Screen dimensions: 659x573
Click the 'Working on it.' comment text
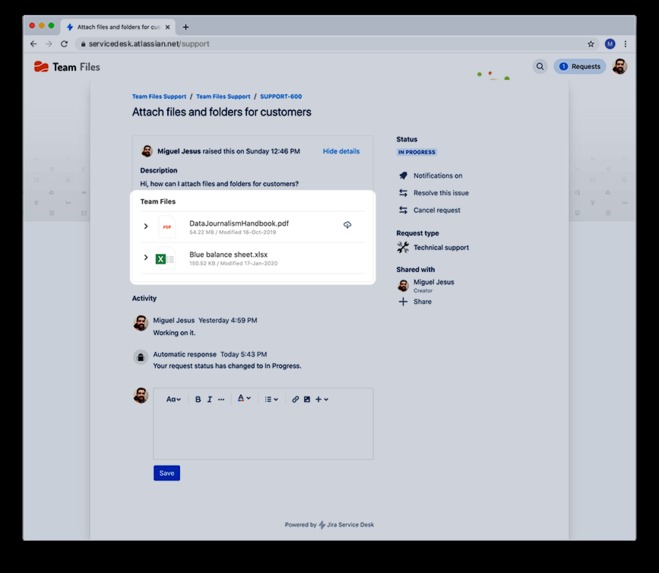[x=174, y=333]
